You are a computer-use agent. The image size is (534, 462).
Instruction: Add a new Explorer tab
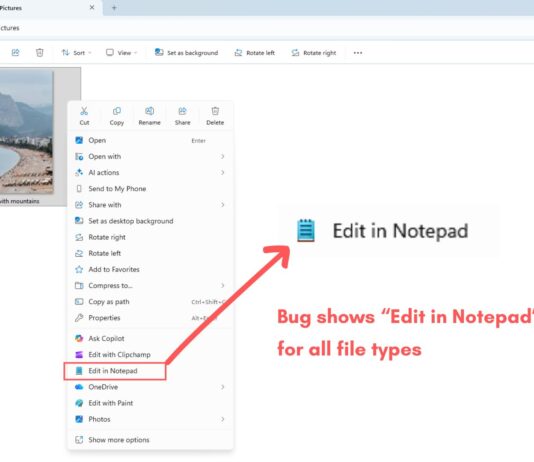click(x=114, y=7)
